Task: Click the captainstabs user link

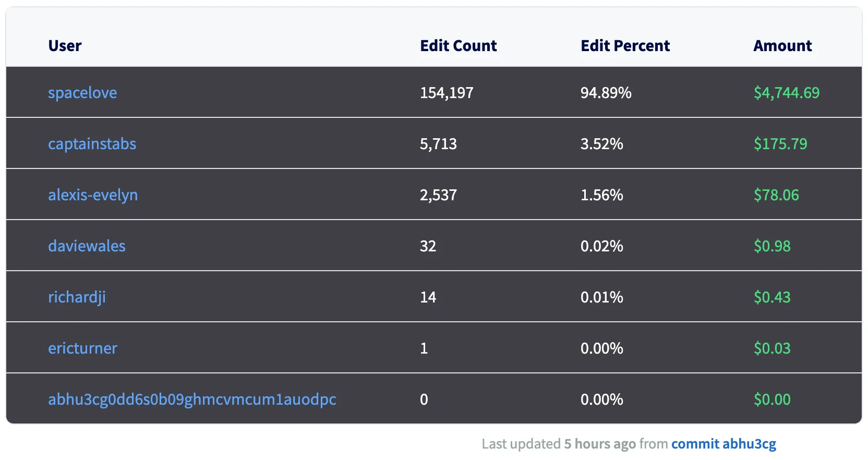Action: [x=92, y=144]
